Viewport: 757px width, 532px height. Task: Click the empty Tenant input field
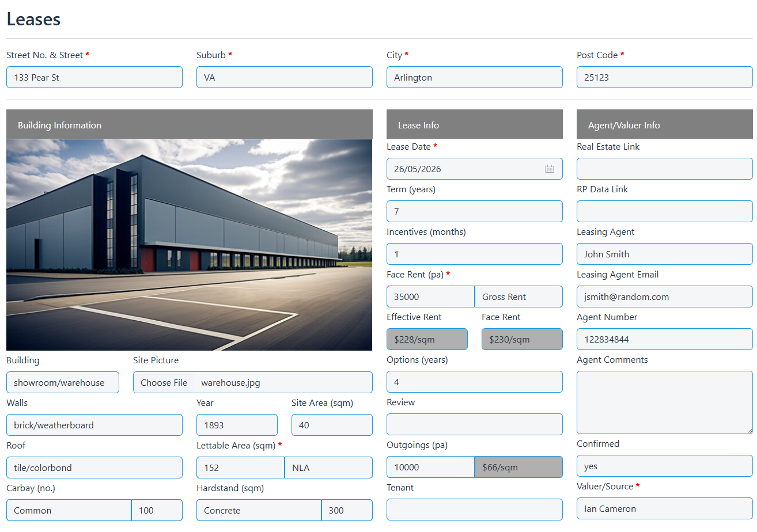point(475,510)
